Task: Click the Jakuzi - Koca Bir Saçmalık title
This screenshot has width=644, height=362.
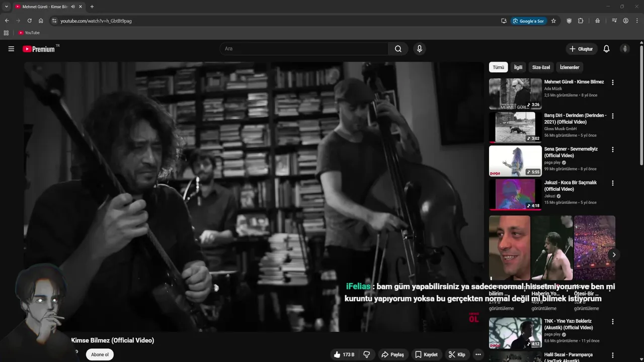Action: click(x=571, y=186)
